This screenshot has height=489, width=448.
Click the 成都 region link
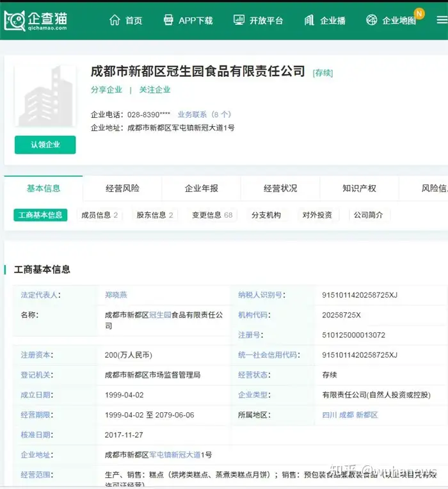[x=346, y=415]
